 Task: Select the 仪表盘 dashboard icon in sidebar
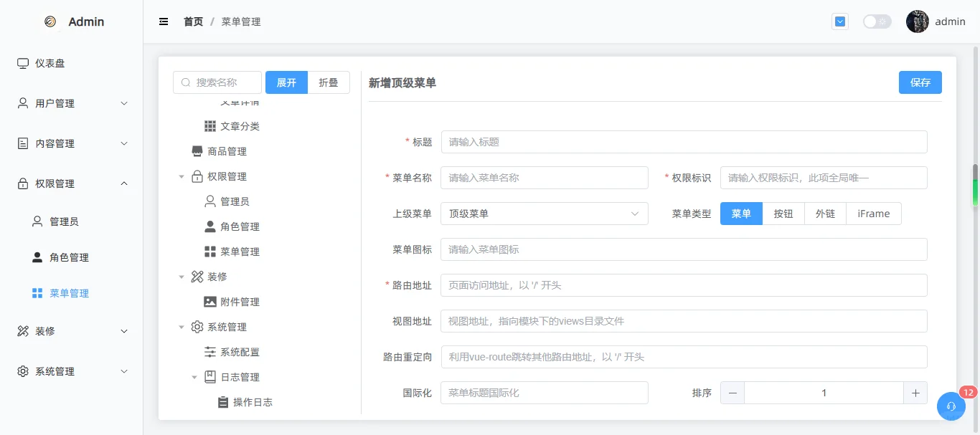[22, 63]
